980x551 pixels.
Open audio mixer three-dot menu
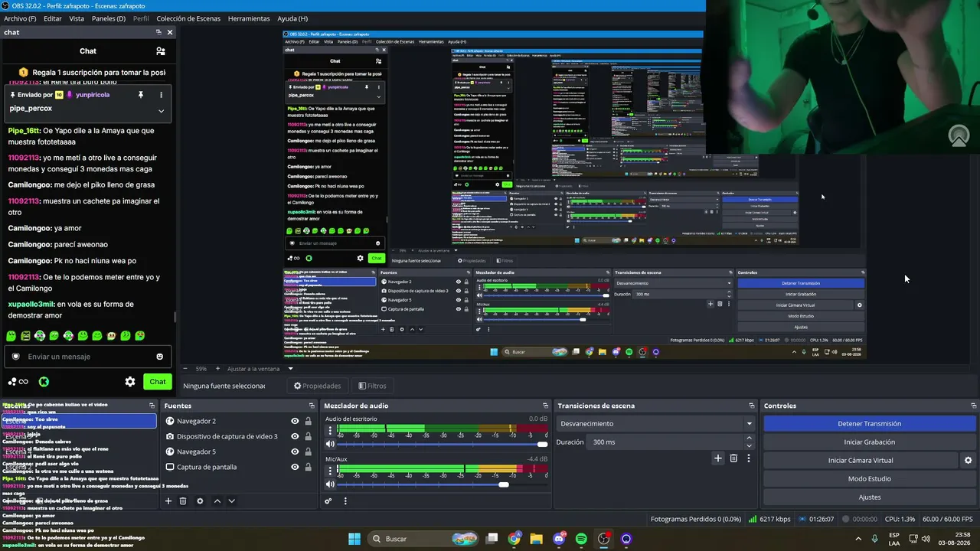[x=345, y=501]
